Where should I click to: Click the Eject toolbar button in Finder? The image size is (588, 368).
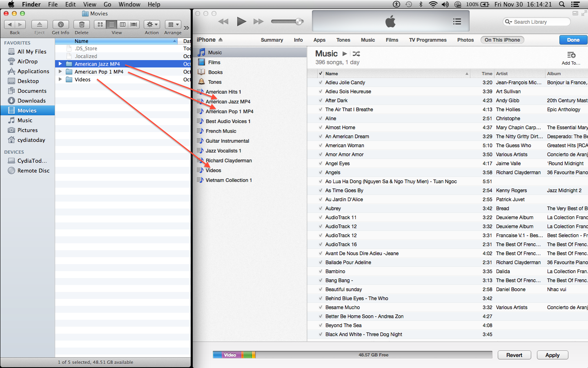coord(40,25)
